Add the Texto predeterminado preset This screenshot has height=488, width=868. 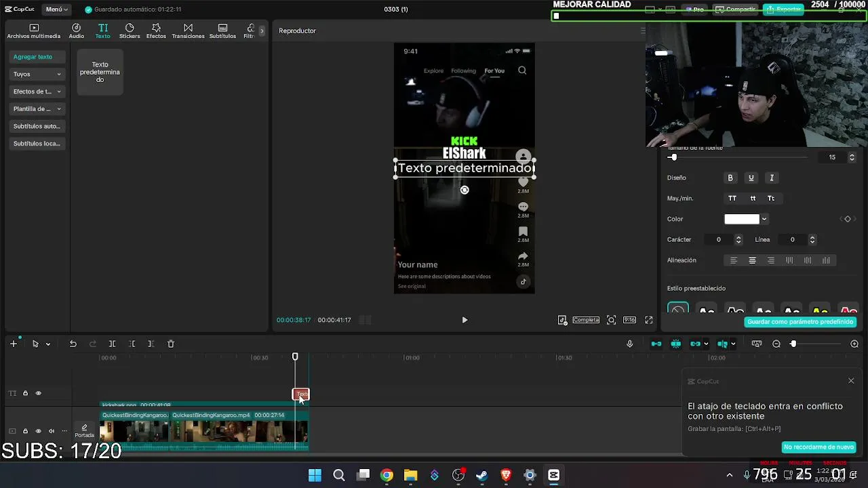click(100, 73)
